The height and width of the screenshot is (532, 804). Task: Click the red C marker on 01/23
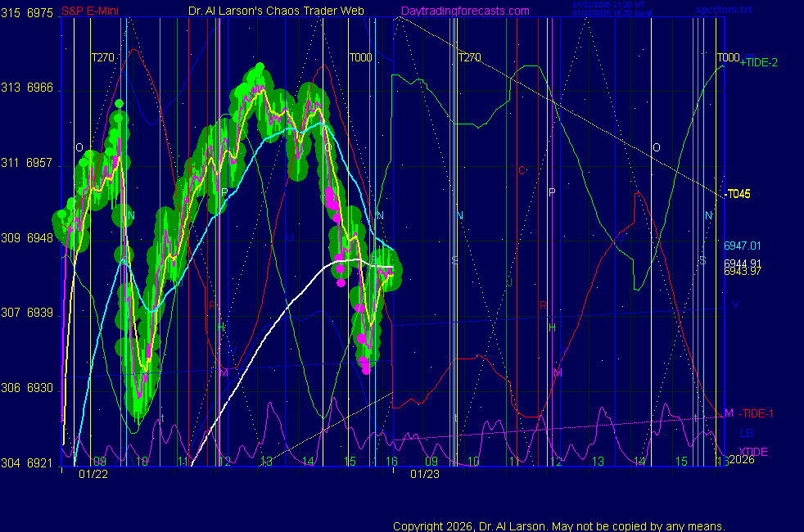522,171
